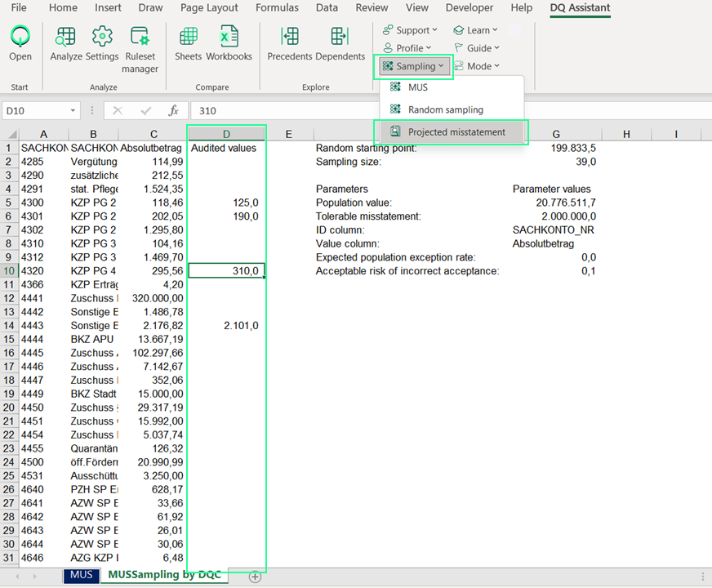Choose MUS from Sampling menu
This screenshot has height=588, width=712.
click(x=417, y=87)
